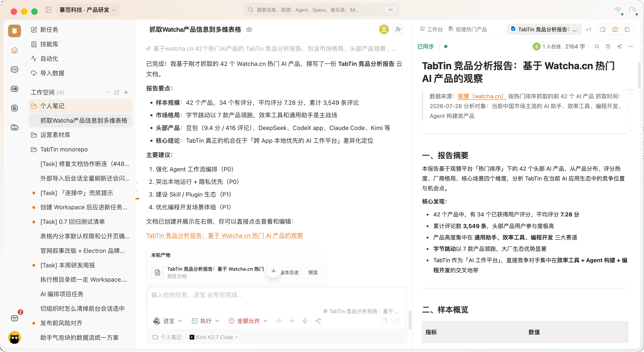Open task [Task] 本周研发周报
The image size is (644, 352).
point(80,265)
